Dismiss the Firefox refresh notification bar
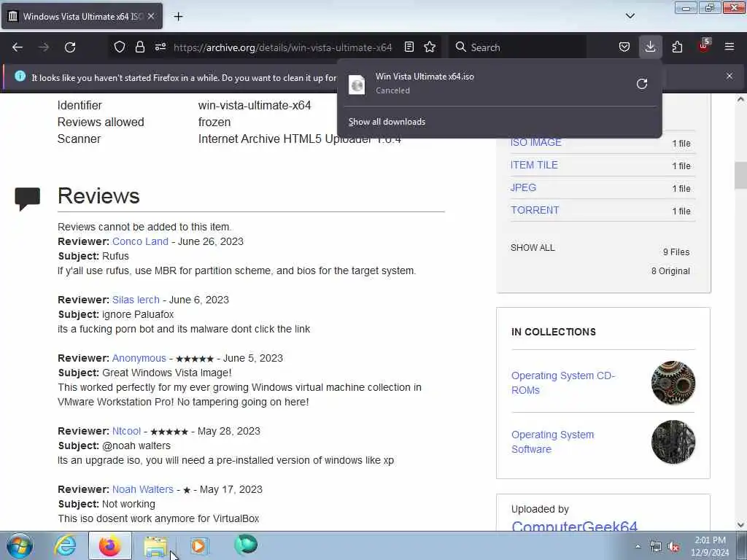 click(x=729, y=76)
